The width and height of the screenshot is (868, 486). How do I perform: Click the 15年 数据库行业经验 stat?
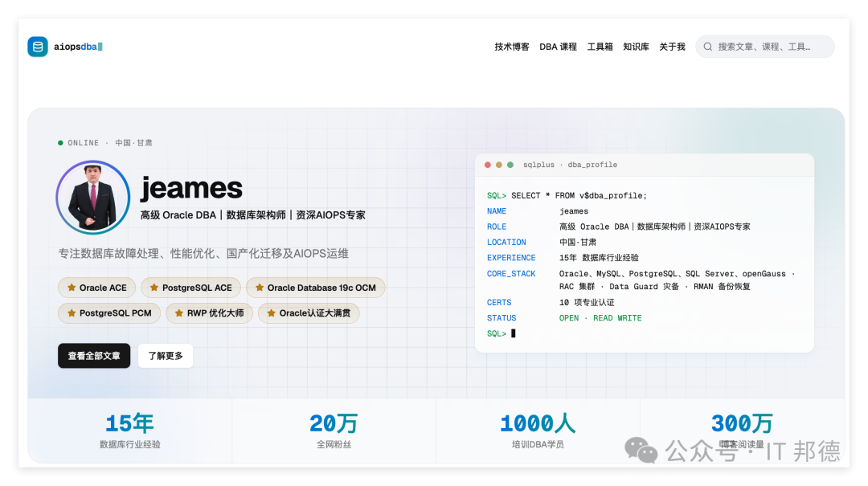(129, 431)
